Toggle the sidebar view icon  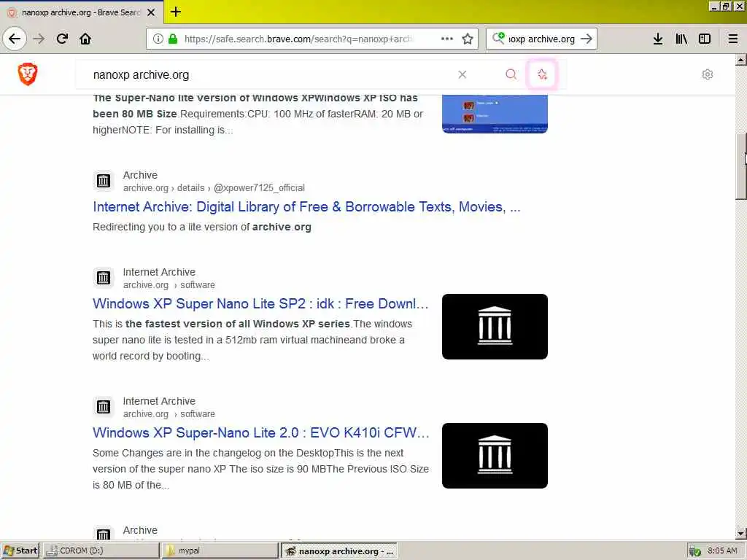[705, 39]
